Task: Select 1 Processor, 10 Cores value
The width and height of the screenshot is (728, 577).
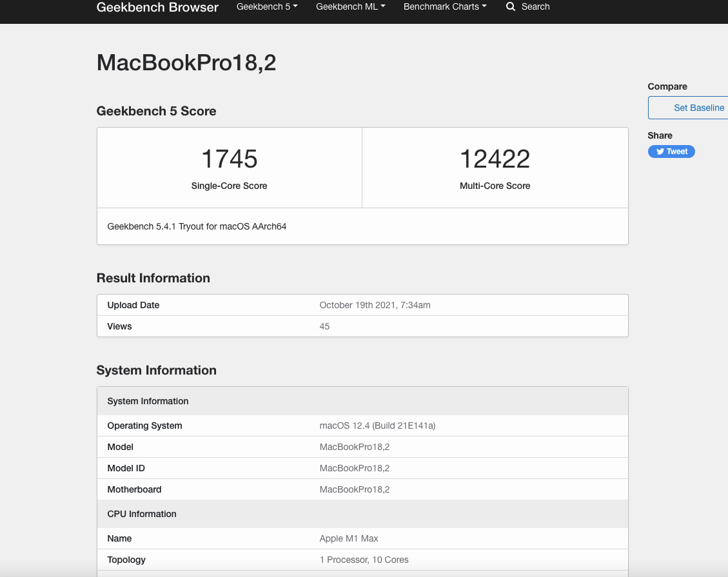Action: pyautogui.click(x=364, y=560)
